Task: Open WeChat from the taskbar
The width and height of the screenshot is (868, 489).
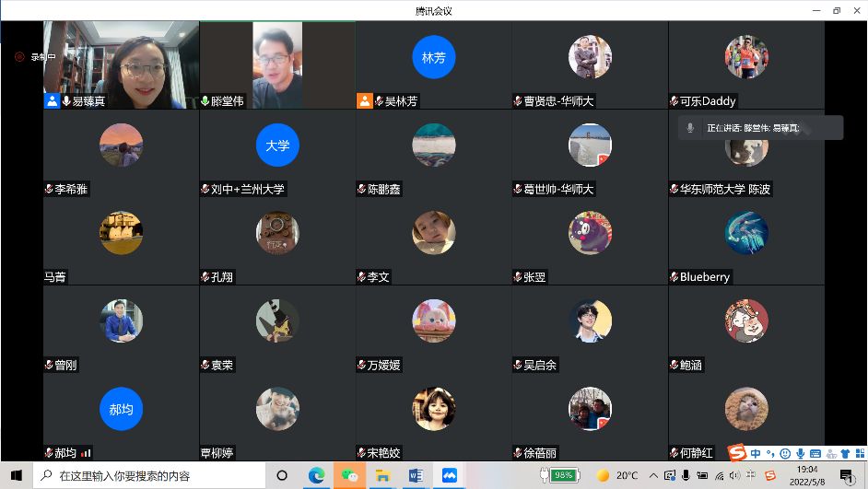Action: click(350, 475)
